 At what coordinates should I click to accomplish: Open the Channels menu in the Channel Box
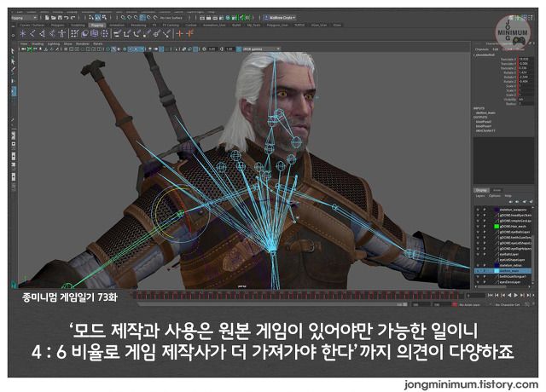(x=481, y=49)
